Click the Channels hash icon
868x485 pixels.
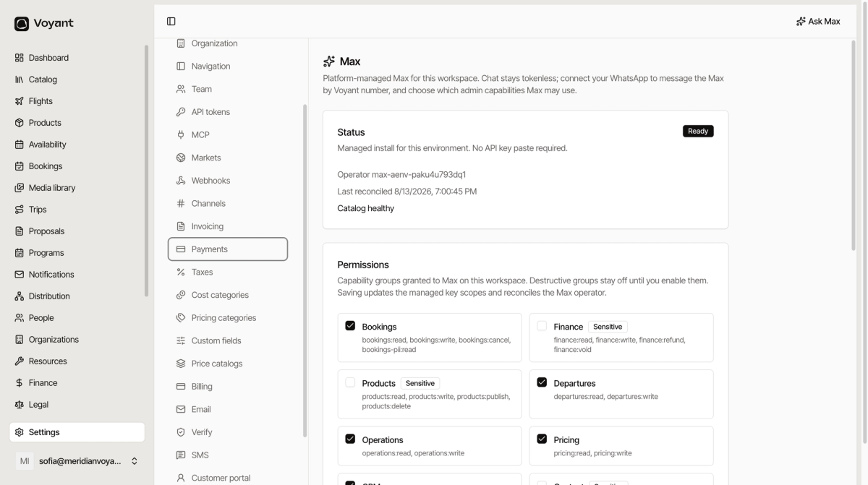tap(181, 204)
